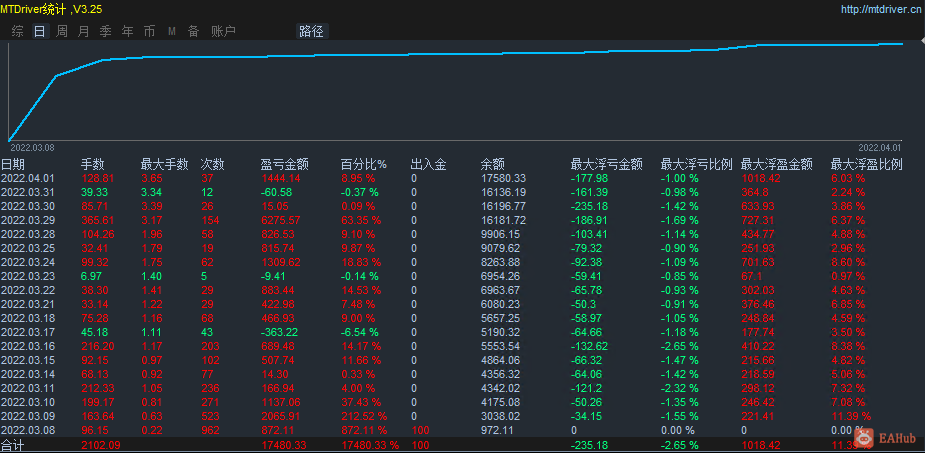Click total profit 17480.33
The height and width of the screenshot is (453, 925).
pos(284,445)
